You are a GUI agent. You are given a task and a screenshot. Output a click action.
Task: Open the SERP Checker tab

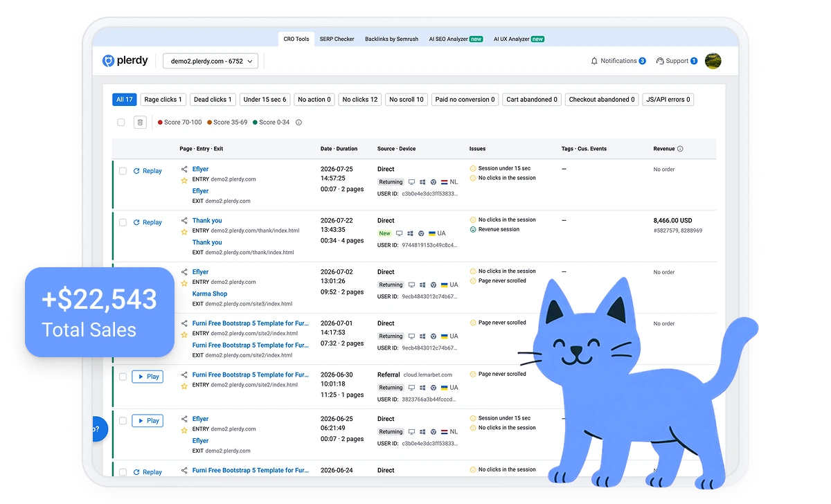click(337, 39)
